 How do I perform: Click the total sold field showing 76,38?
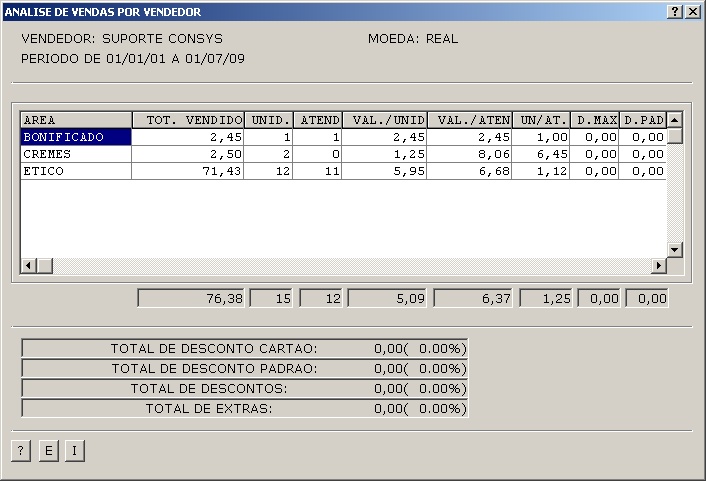click(x=191, y=298)
